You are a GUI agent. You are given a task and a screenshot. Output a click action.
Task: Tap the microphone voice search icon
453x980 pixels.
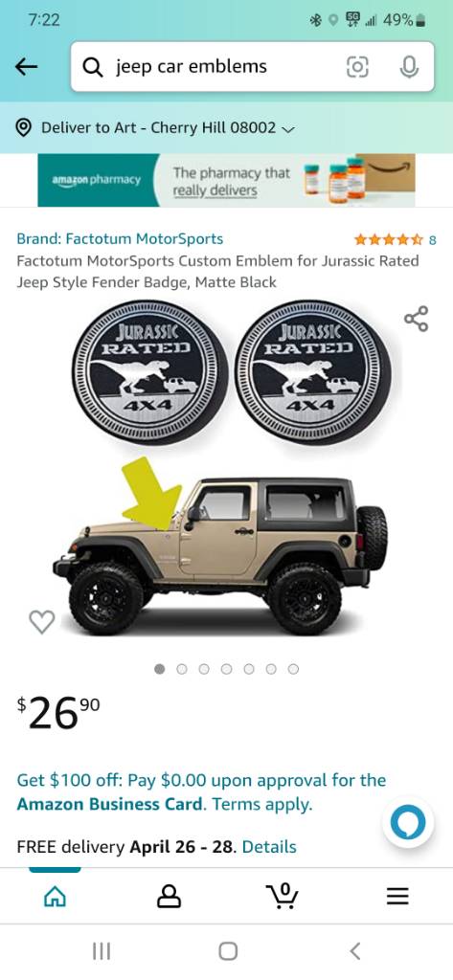(409, 67)
